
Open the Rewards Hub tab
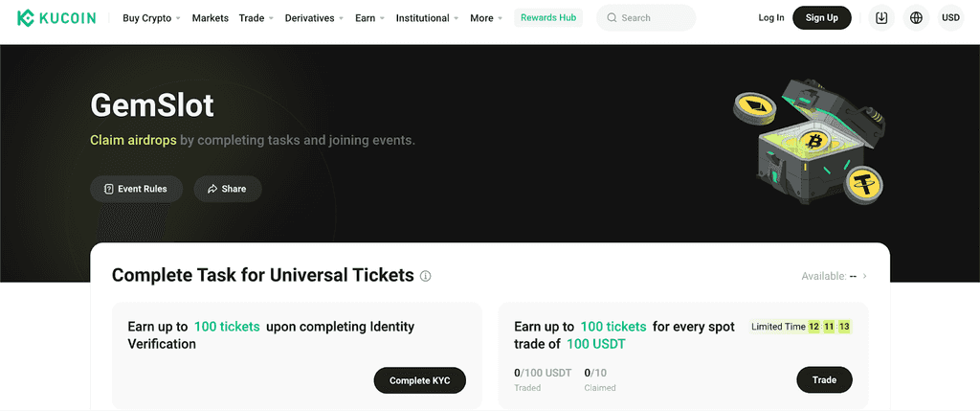(x=548, y=18)
